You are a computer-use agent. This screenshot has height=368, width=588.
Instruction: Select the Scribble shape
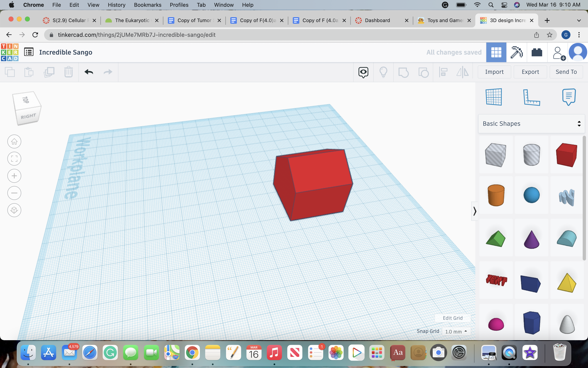pos(567,197)
